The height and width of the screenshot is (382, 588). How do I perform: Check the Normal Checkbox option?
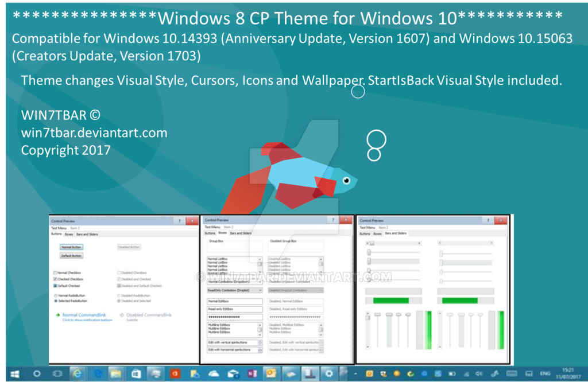point(55,273)
